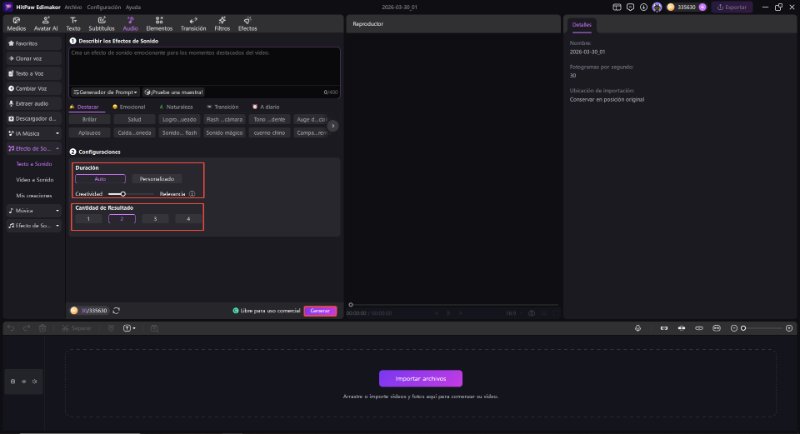Click the gold coin credits icon in the title bar

pos(670,7)
